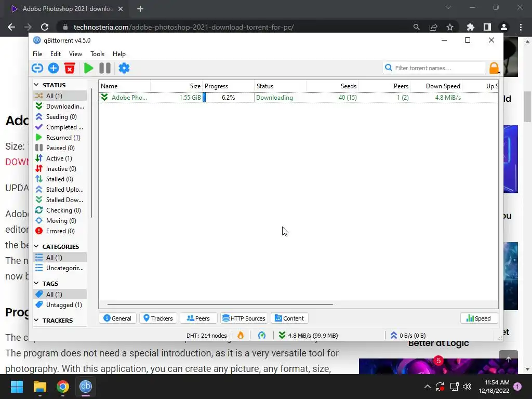Select the Moving (0) filter

pos(60,221)
